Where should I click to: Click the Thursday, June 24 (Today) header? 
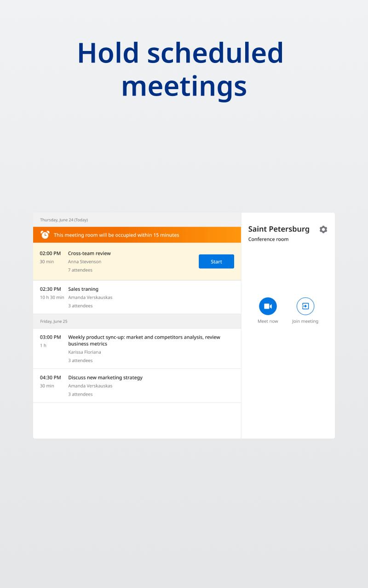tap(64, 220)
